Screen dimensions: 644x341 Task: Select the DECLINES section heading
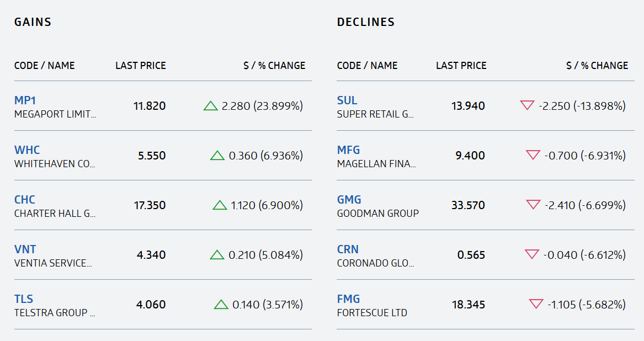(366, 22)
